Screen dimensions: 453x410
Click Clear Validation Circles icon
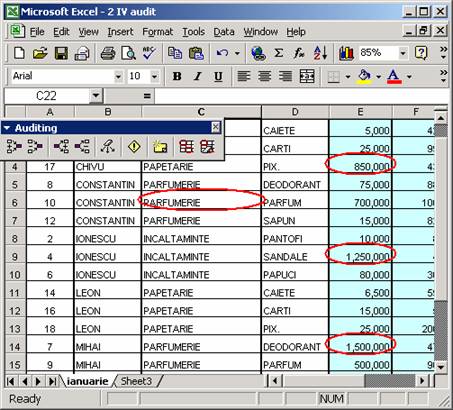pos(207,146)
